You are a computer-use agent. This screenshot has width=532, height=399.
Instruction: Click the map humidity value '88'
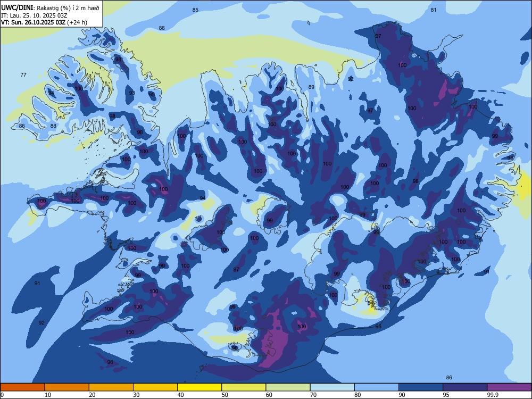click(x=53, y=126)
